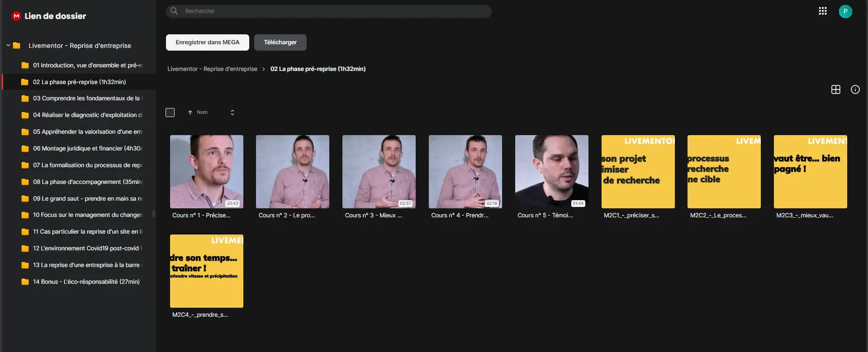Select folder 02 La phase pré-reprise in sidebar
Viewport: 868px width, 352px height.
click(x=79, y=82)
